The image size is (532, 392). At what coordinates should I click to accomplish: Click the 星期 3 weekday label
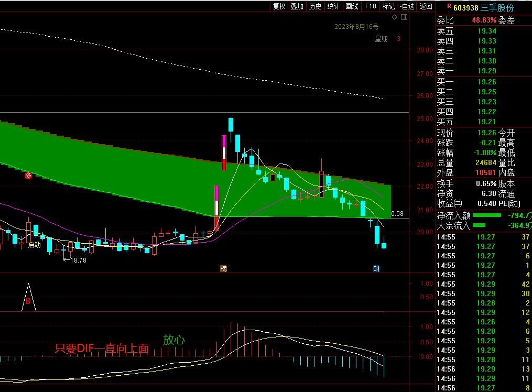point(387,39)
